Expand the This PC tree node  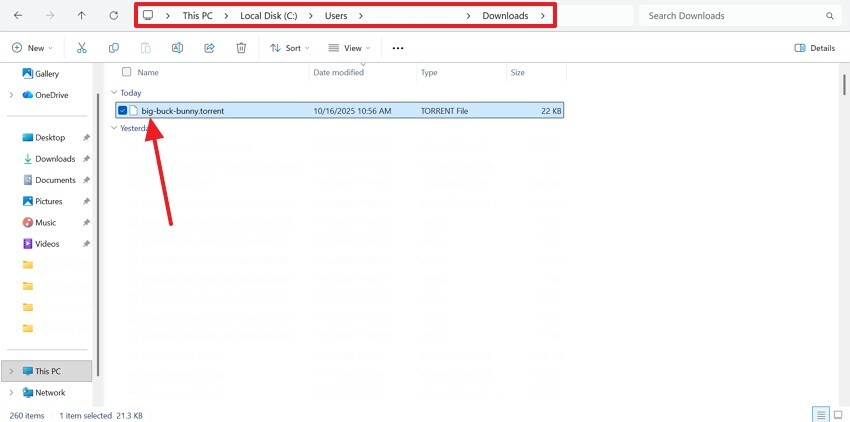coord(11,372)
